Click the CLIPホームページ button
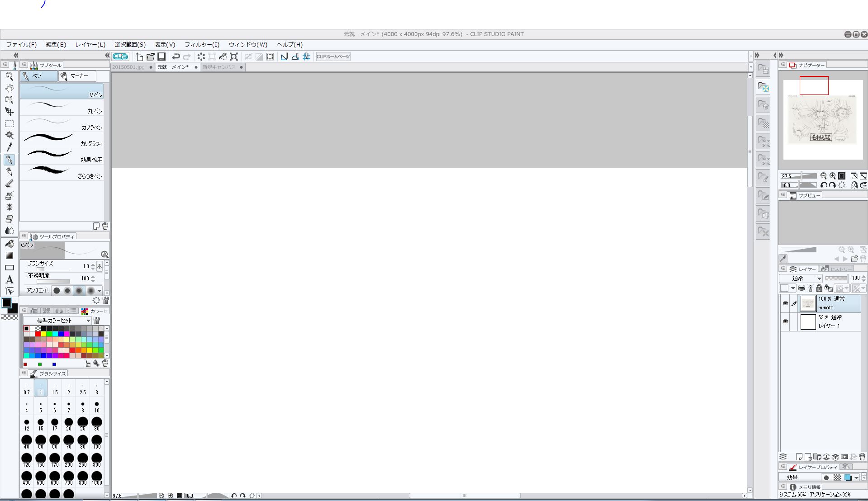This screenshot has height=501, width=868. coord(333,57)
